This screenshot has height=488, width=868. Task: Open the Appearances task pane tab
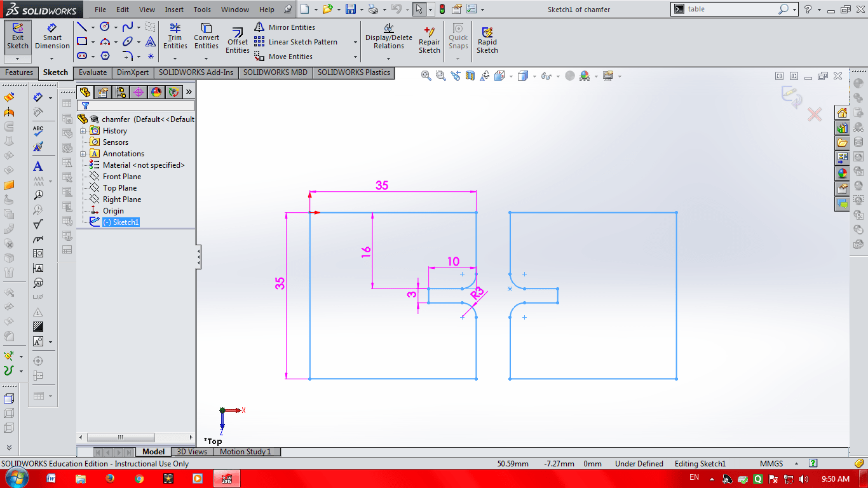(x=842, y=173)
